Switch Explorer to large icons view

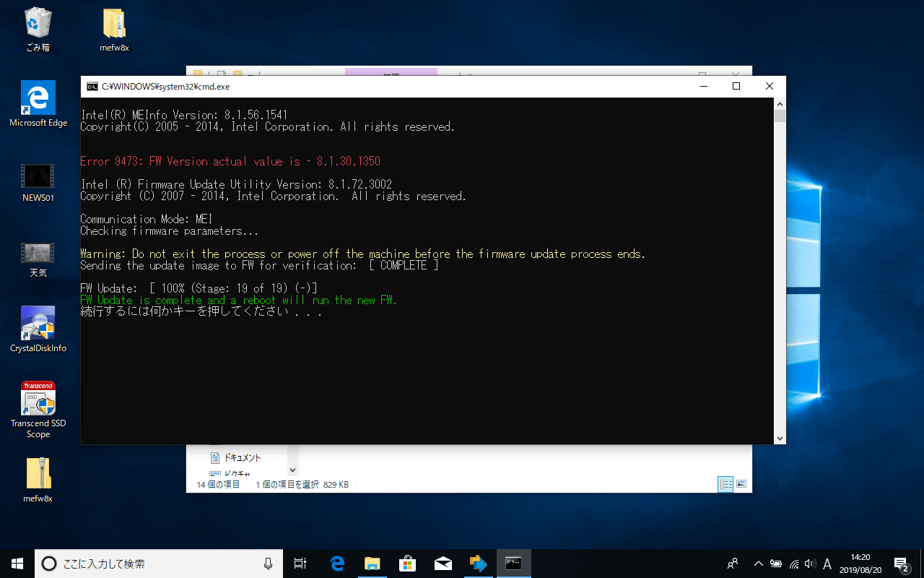click(x=741, y=484)
